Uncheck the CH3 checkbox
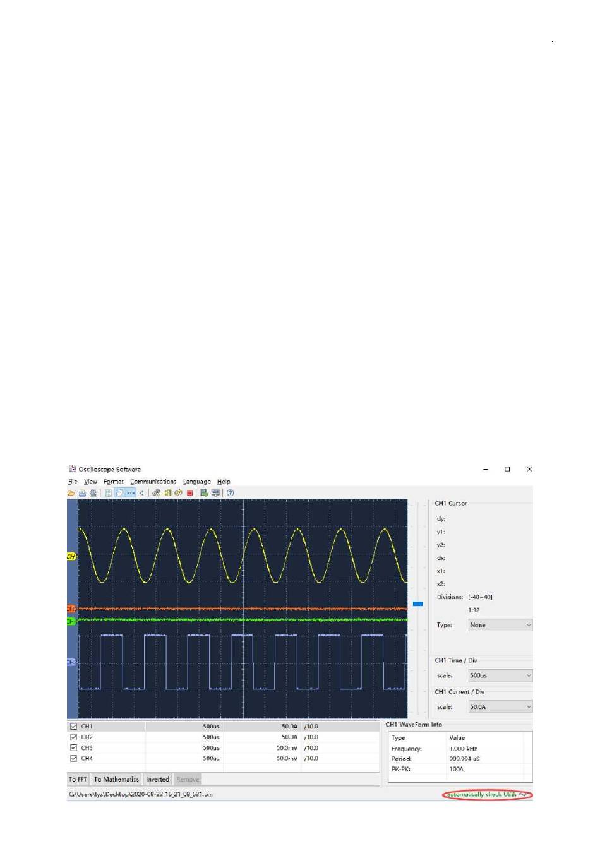The width and height of the screenshot is (600, 868). [73, 748]
